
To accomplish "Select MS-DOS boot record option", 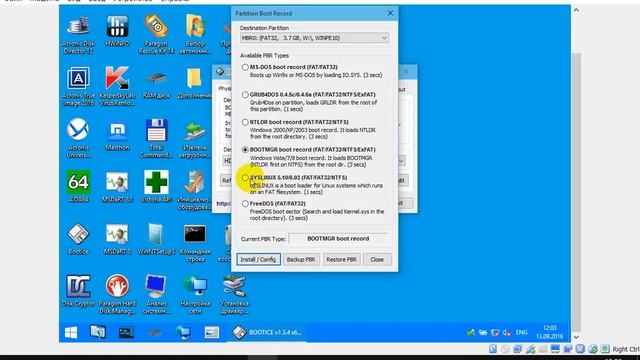I will [245, 67].
